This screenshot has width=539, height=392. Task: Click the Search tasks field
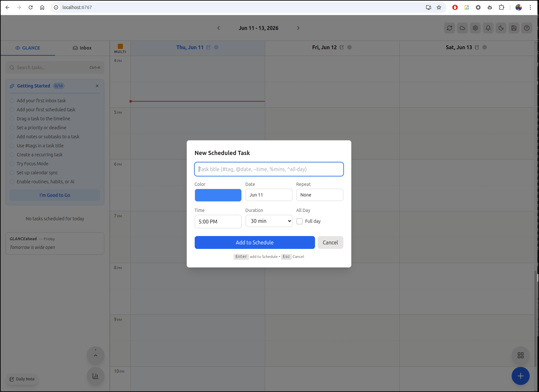click(55, 68)
